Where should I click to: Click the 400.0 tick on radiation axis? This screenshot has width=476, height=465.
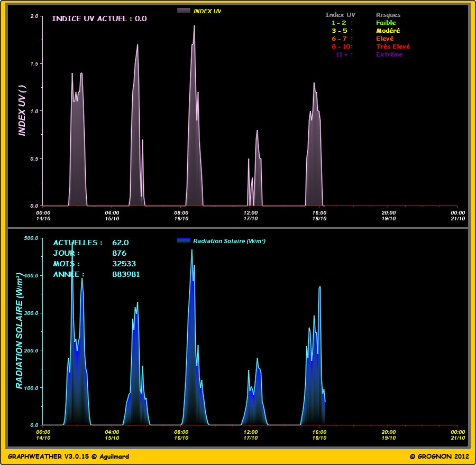(x=32, y=275)
